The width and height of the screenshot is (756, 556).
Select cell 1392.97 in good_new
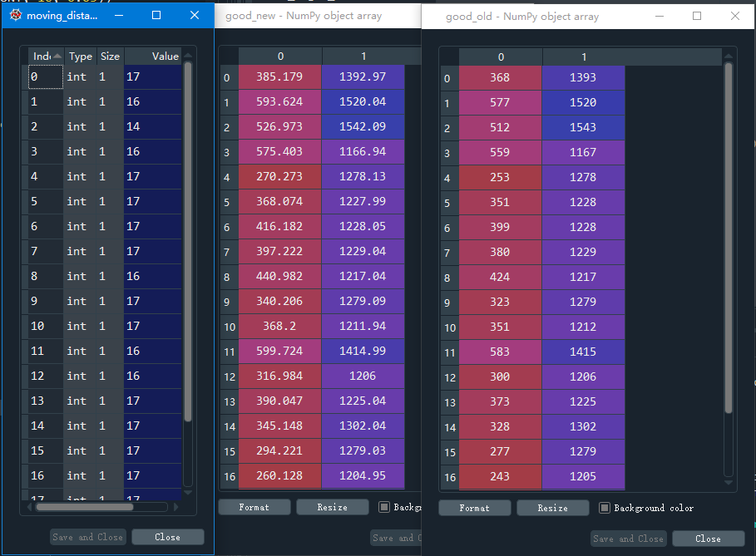(x=363, y=76)
